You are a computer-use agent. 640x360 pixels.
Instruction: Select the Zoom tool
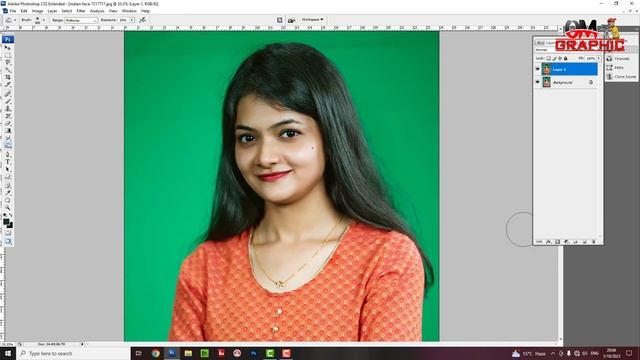click(8, 207)
